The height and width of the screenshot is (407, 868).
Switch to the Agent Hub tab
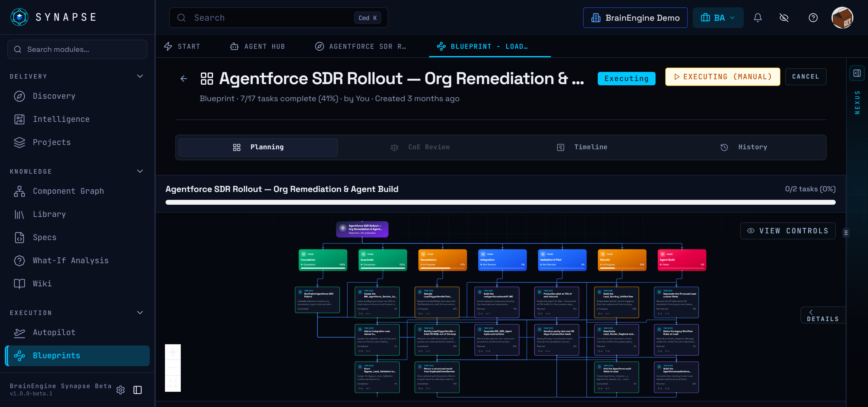tap(257, 47)
